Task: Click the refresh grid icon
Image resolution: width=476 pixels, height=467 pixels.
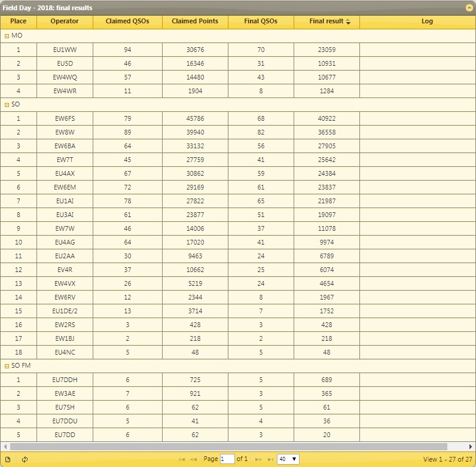Action: click(x=25, y=459)
